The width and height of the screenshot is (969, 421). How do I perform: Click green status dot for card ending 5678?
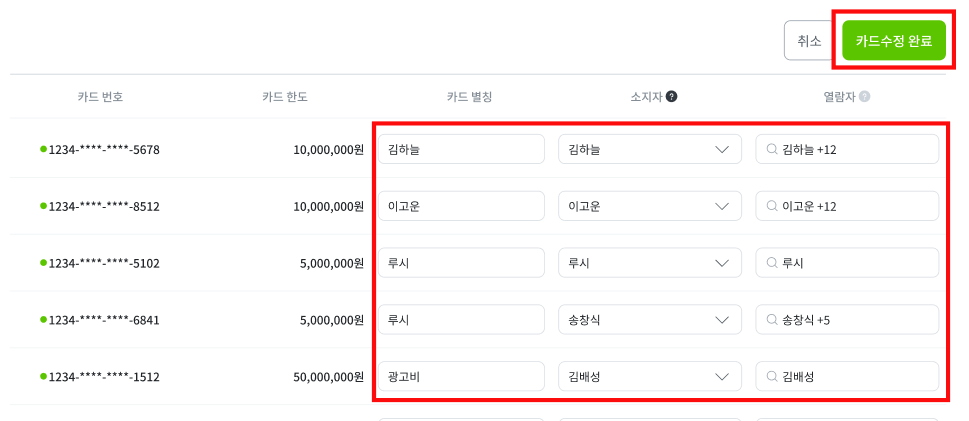click(x=44, y=149)
